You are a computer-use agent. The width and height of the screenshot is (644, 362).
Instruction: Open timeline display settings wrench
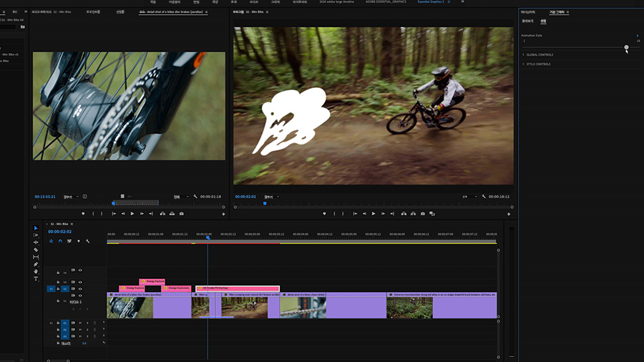pos(87,241)
